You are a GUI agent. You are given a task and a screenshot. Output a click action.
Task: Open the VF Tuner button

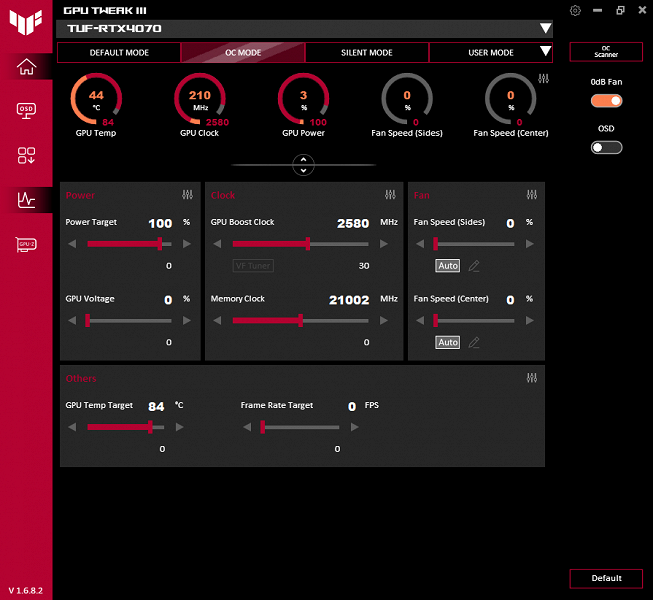253,266
